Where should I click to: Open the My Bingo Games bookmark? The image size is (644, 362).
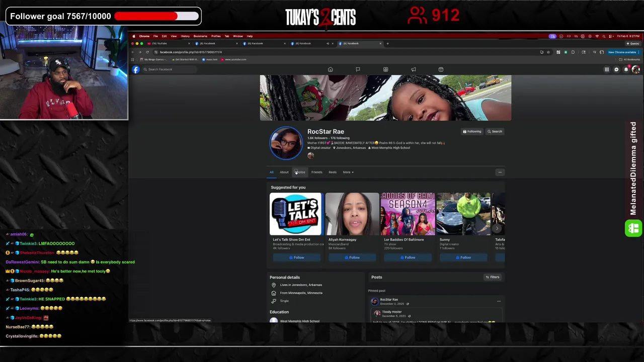[x=153, y=59]
